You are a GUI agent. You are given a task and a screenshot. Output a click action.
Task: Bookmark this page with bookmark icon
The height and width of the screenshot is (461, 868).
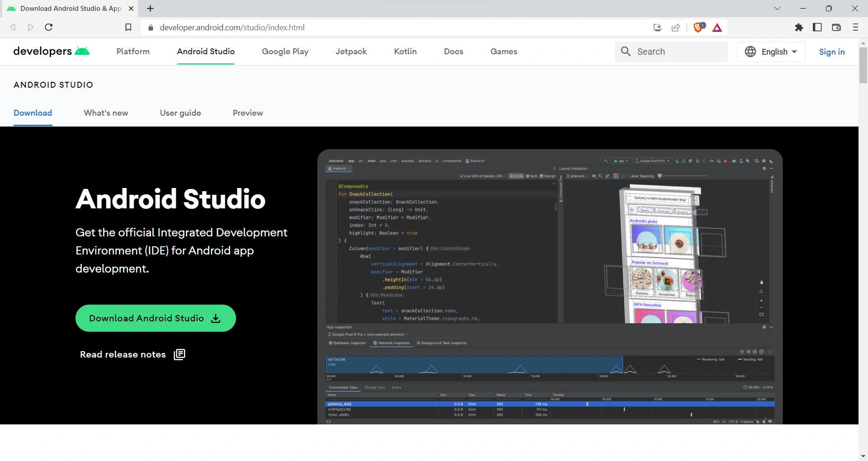point(128,28)
